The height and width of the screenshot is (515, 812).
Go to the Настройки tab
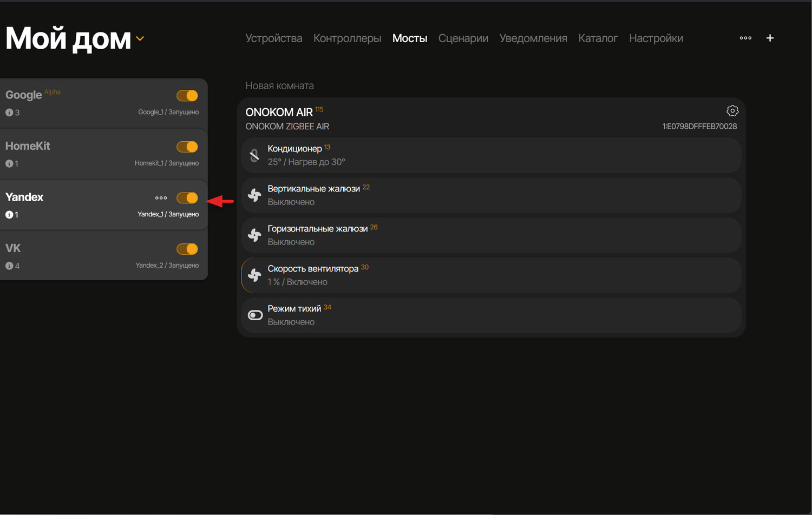tap(656, 38)
